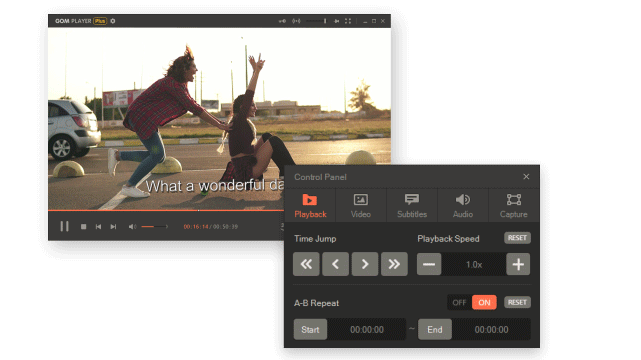Screen dimensions: 641x360
Task: Skip to the previous track
Action: (x=98, y=226)
